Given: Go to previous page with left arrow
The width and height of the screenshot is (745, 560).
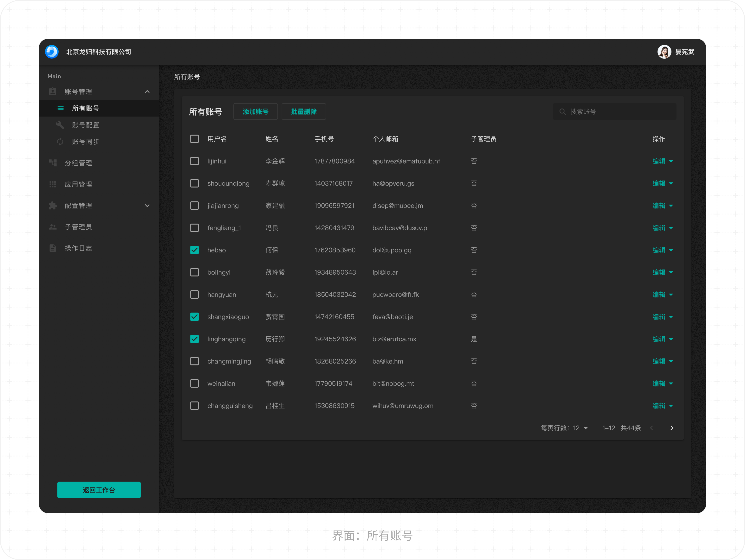Looking at the screenshot, I should tap(652, 428).
